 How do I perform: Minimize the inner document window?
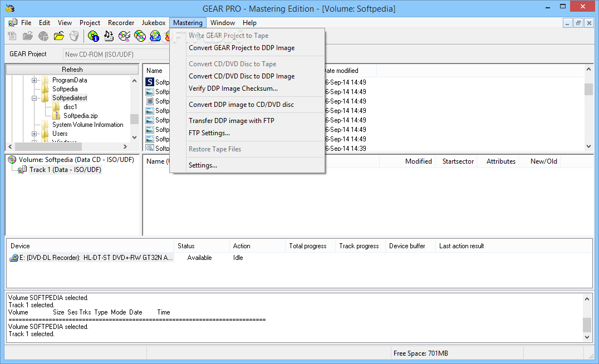(567, 23)
